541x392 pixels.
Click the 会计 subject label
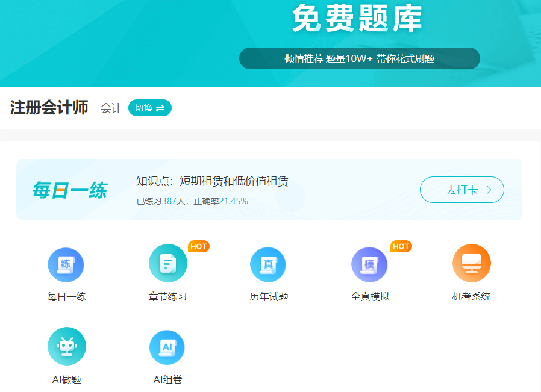(x=110, y=108)
